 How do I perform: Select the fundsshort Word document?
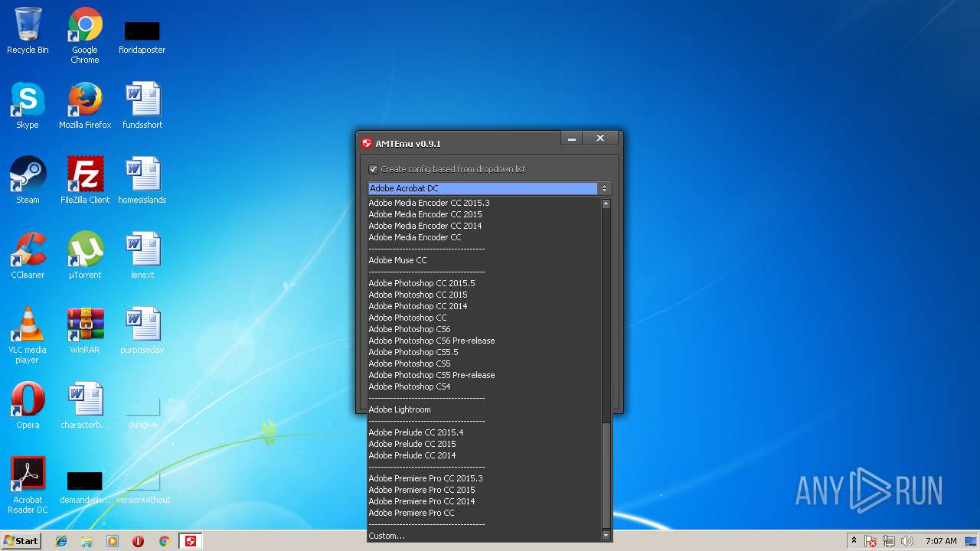coord(142,106)
